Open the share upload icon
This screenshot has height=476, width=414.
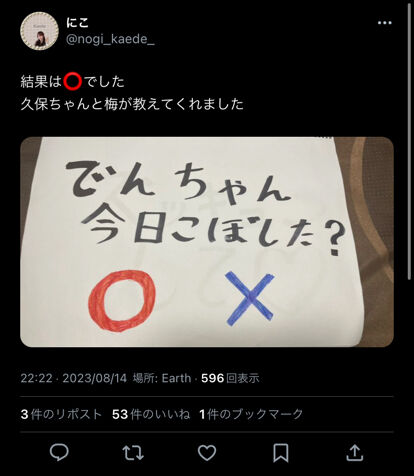(x=355, y=452)
